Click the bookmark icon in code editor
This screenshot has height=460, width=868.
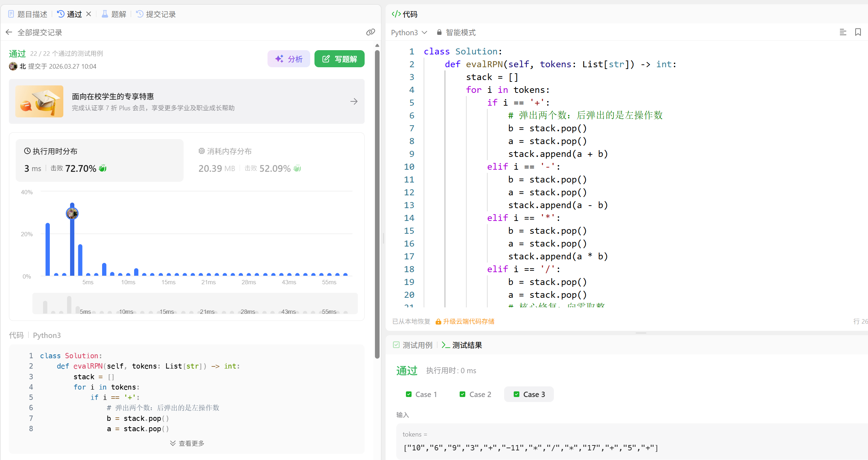pyautogui.click(x=858, y=32)
